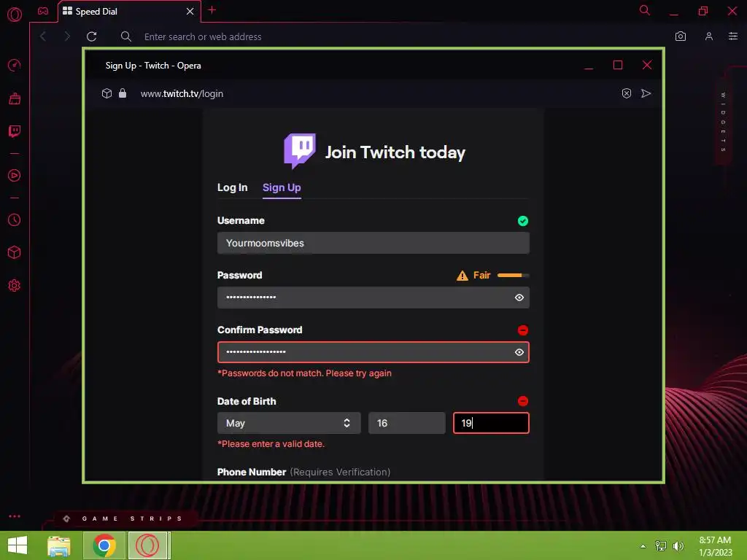Open the GX Corner gamepad icon
Screen dimensions: 747x560
pos(43,11)
